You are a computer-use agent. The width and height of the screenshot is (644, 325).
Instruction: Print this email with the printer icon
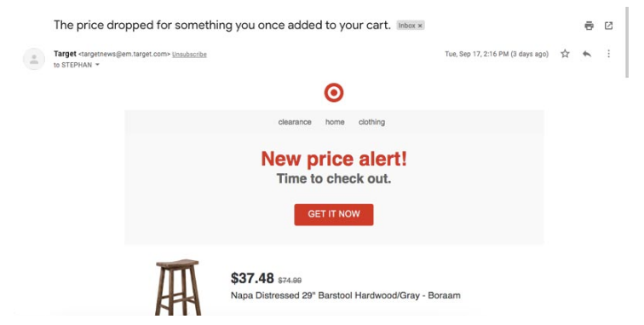click(589, 26)
